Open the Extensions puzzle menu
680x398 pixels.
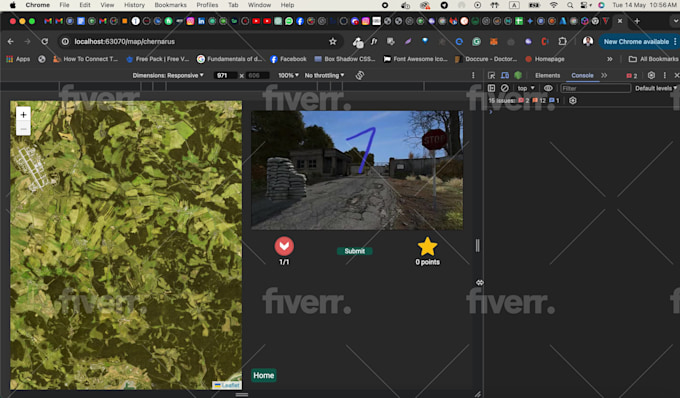(562, 42)
